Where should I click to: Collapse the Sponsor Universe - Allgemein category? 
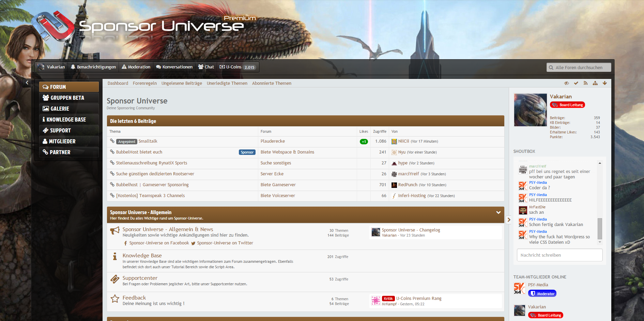pos(498,212)
